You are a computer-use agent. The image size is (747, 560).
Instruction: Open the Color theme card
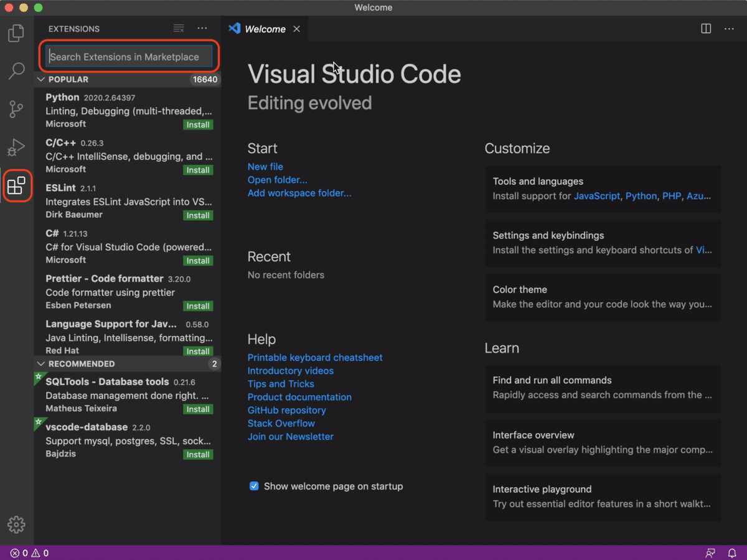click(x=603, y=297)
